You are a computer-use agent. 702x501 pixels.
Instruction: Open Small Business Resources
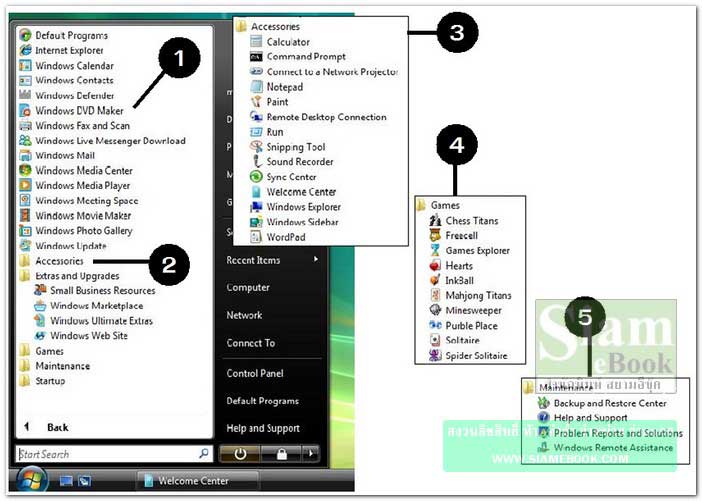[95, 291]
